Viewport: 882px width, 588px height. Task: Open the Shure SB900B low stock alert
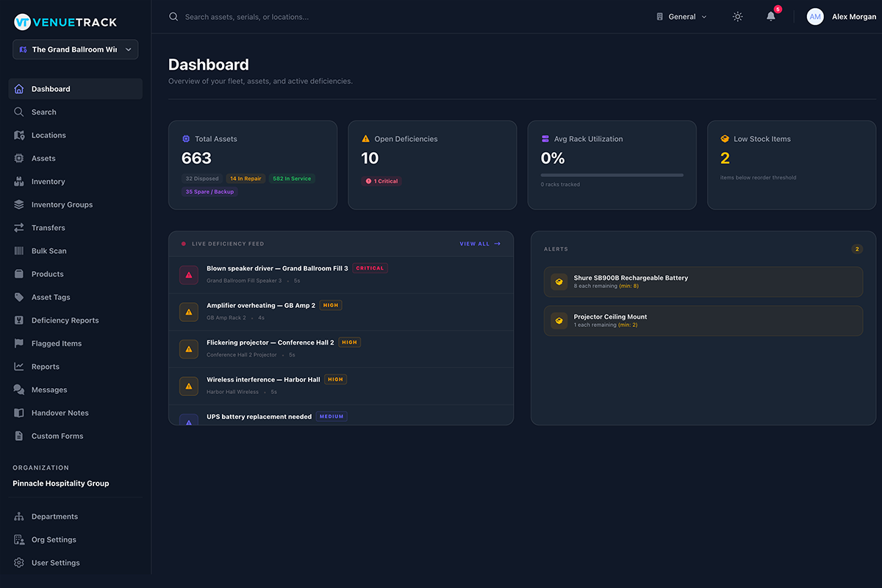[x=703, y=282]
